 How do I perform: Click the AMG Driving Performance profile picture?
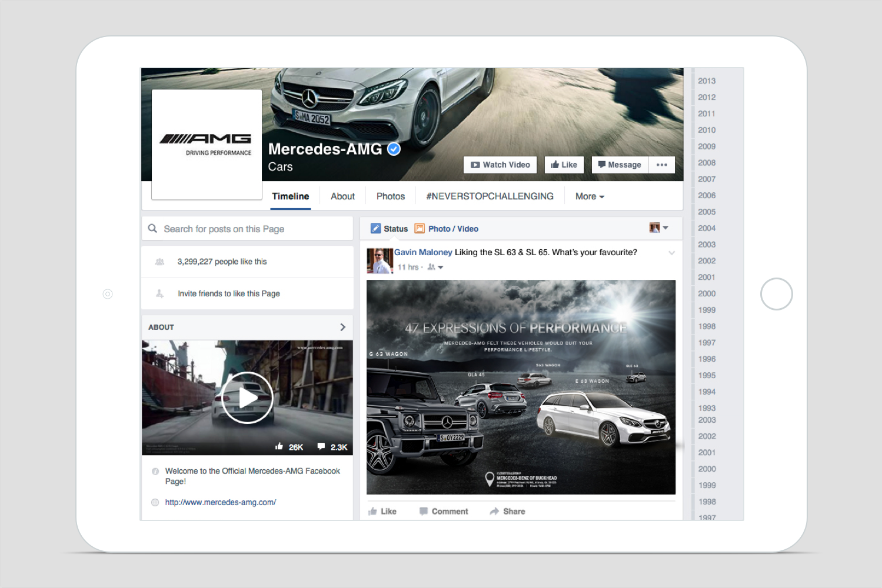[207, 145]
